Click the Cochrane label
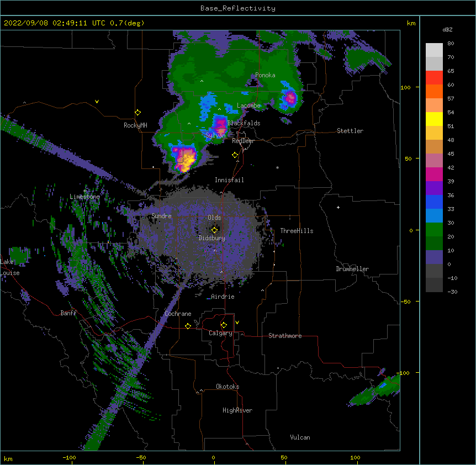 coord(178,314)
